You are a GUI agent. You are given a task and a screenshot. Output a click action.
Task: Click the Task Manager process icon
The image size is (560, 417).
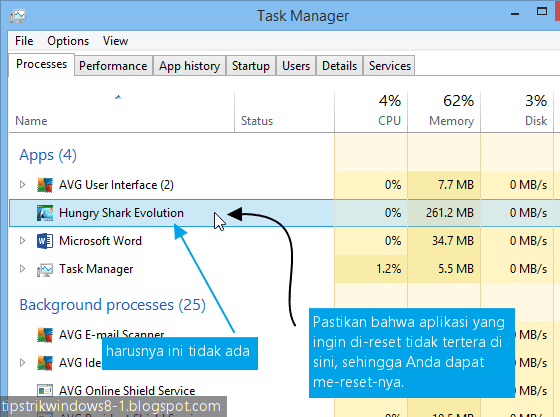45,269
